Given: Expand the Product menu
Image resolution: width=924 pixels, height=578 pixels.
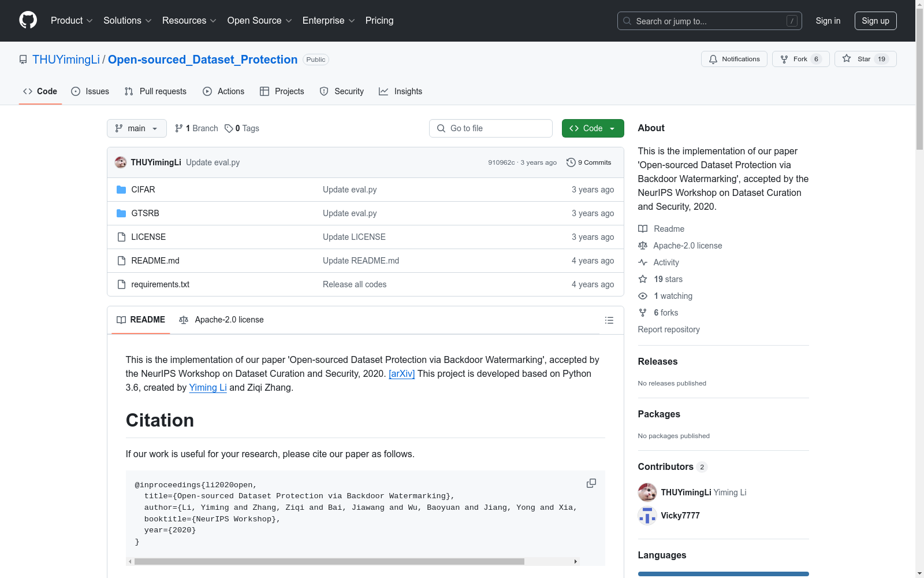Looking at the screenshot, I should point(72,20).
